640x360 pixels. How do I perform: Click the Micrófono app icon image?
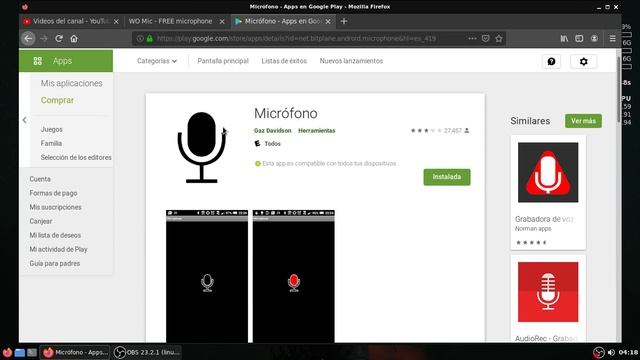tap(201, 147)
